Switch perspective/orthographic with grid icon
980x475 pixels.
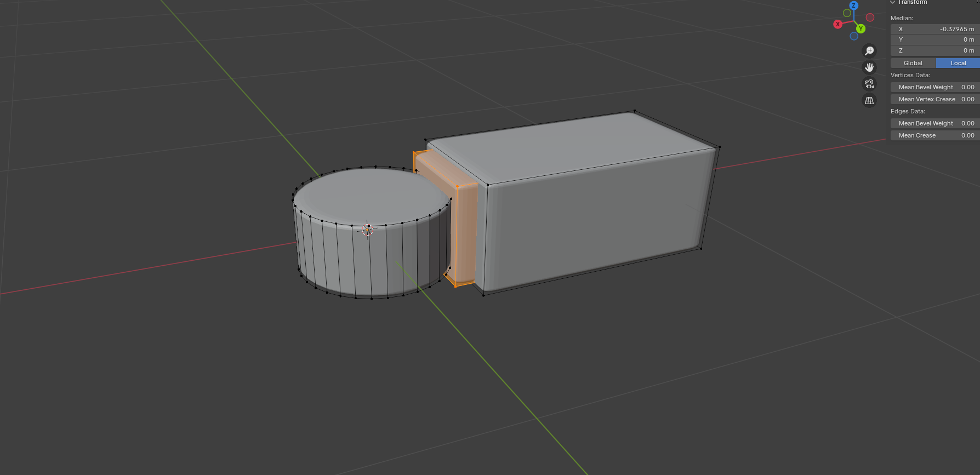pos(869,100)
